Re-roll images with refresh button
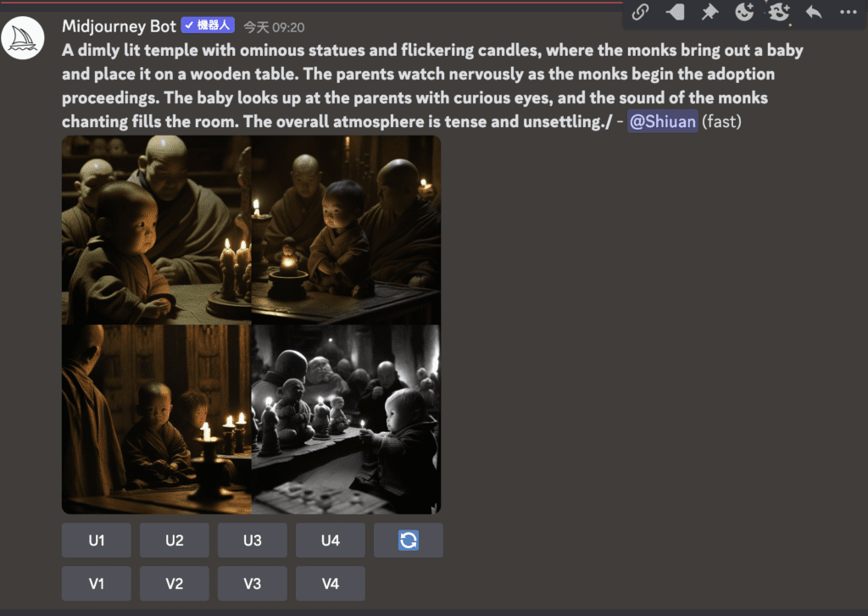This screenshot has width=868, height=616. (409, 541)
